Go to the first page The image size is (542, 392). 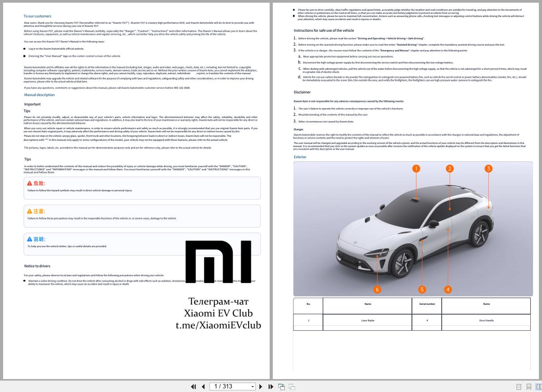194,387
